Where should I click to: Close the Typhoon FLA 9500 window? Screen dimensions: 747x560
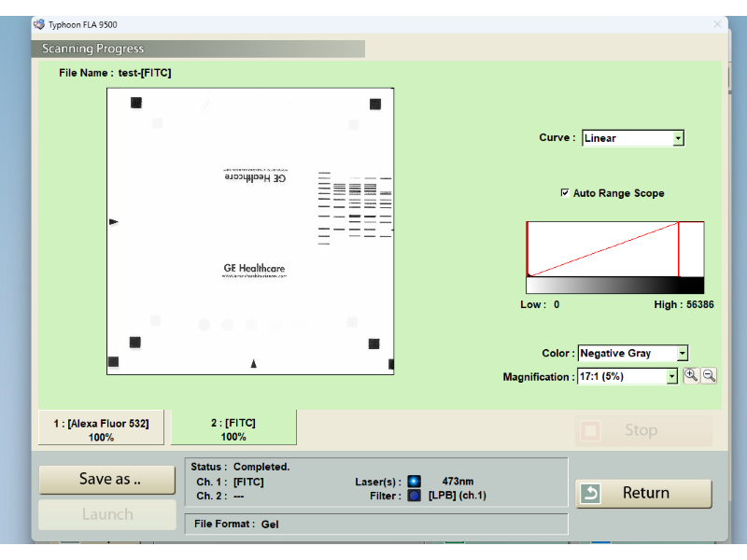point(717,24)
